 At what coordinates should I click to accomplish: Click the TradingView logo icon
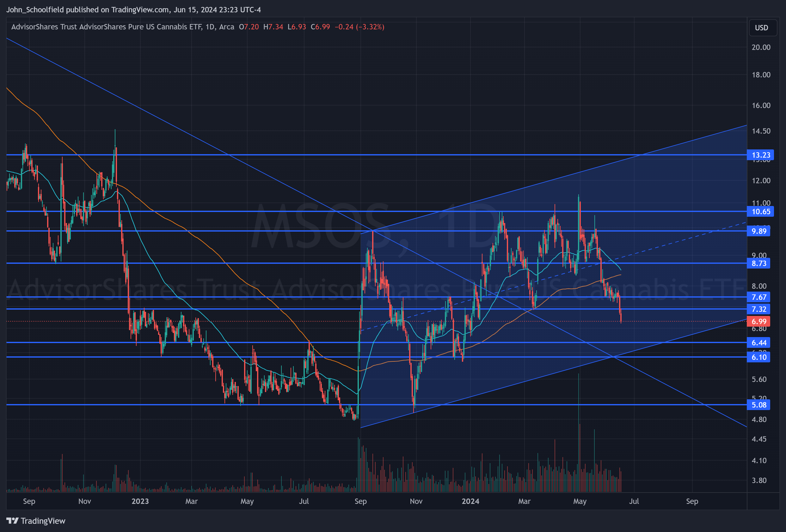click(x=13, y=521)
